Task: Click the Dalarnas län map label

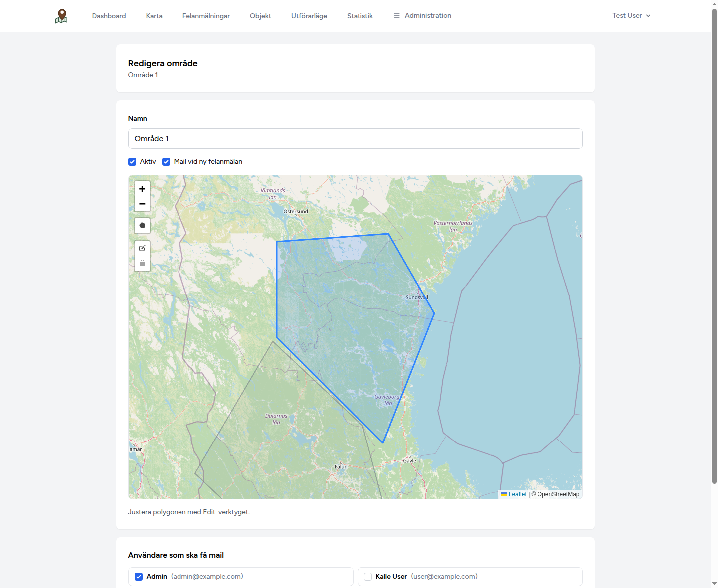Action: coord(276,419)
